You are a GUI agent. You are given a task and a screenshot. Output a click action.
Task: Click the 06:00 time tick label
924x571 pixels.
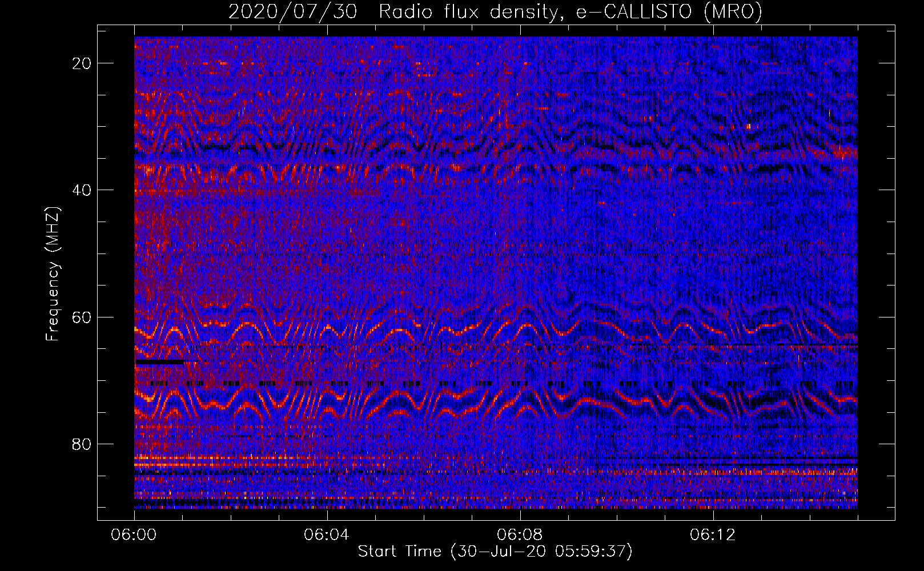pyautogui.click(x=134, y=534)
